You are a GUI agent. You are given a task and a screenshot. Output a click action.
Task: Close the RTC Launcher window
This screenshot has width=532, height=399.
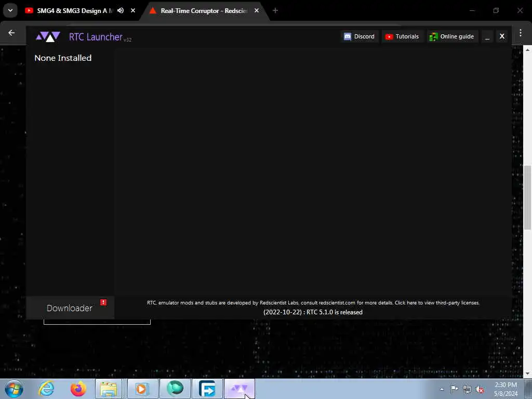click(502, 36)
